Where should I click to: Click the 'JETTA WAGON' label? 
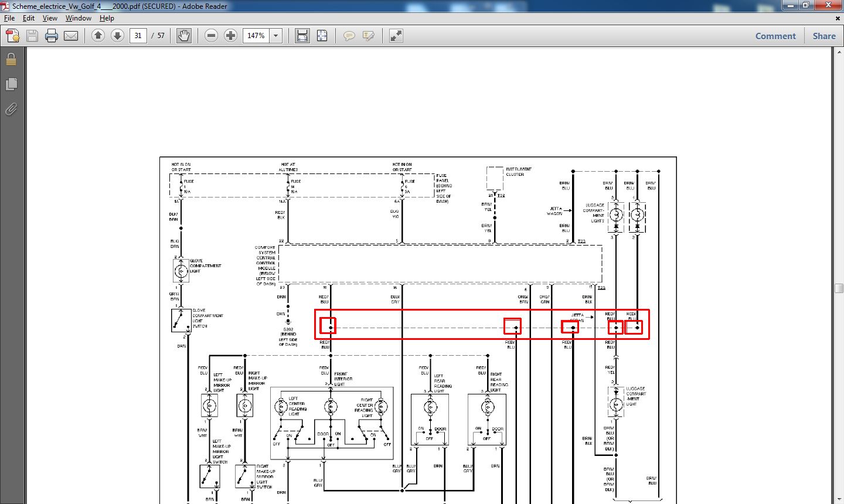click(556, 211)
